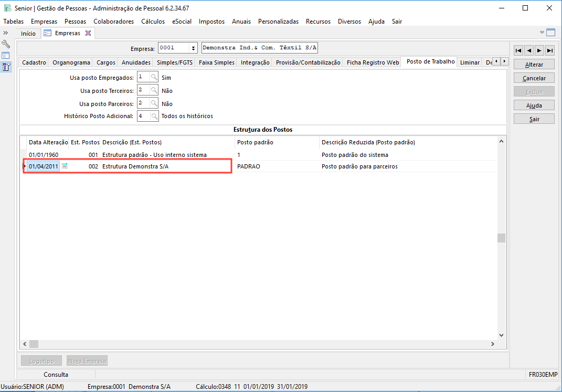Open the Recursos menu
The width and height of the screenshot is (562, 392).
pyautogui.click(x=318, y=22)
